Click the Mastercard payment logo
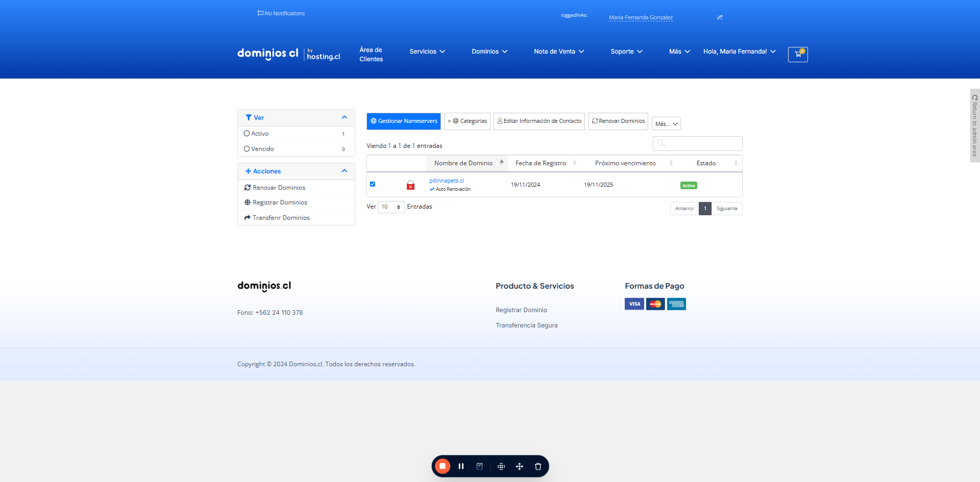Image resolution: width=980 pixels, height=482 pixels. (x=655, y=304)
